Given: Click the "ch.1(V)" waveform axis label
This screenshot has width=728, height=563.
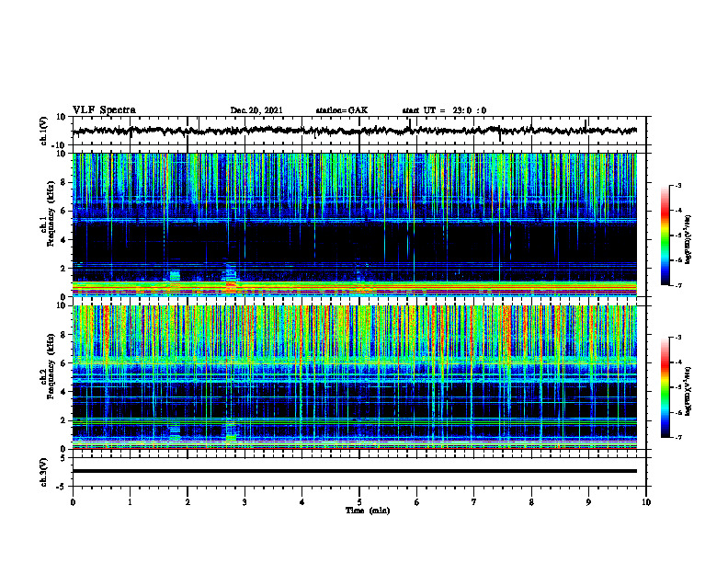Looking at the screenshot, I should pos(44,131).
